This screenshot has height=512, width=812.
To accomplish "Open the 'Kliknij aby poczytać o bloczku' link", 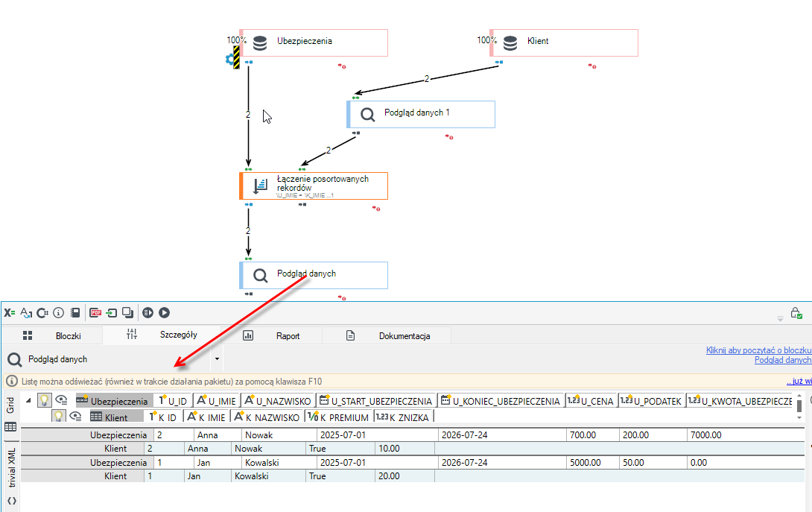I will pyautogui.click(x=758, y=350).
